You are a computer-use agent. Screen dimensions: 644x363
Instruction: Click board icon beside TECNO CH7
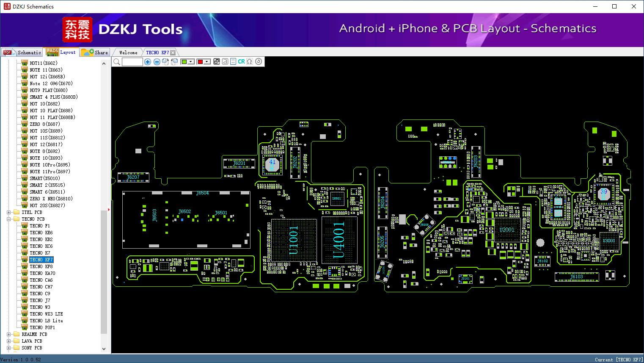click(25, 287)
